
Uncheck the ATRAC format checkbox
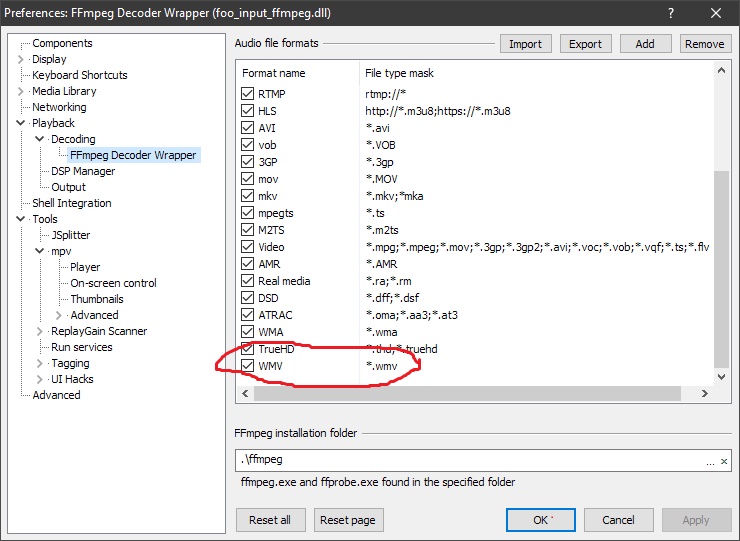(248, 315)
